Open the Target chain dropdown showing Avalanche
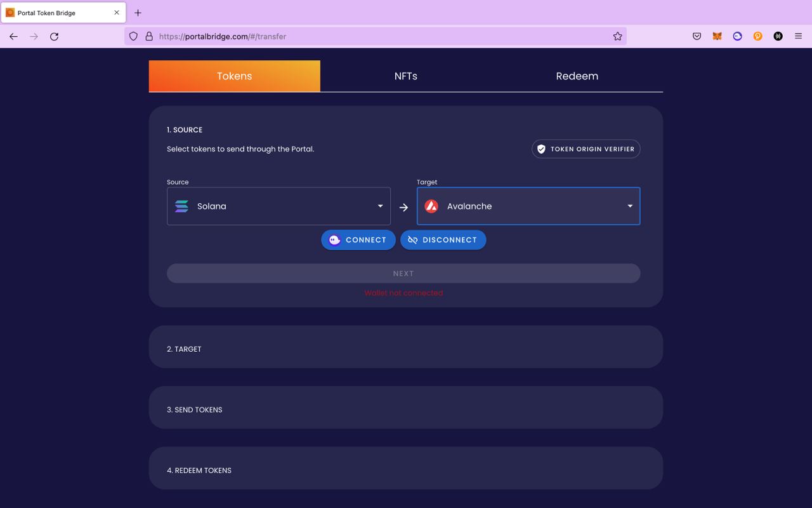Image resolution: width=812 pixels, height=508 pixels. click(528, 206)
